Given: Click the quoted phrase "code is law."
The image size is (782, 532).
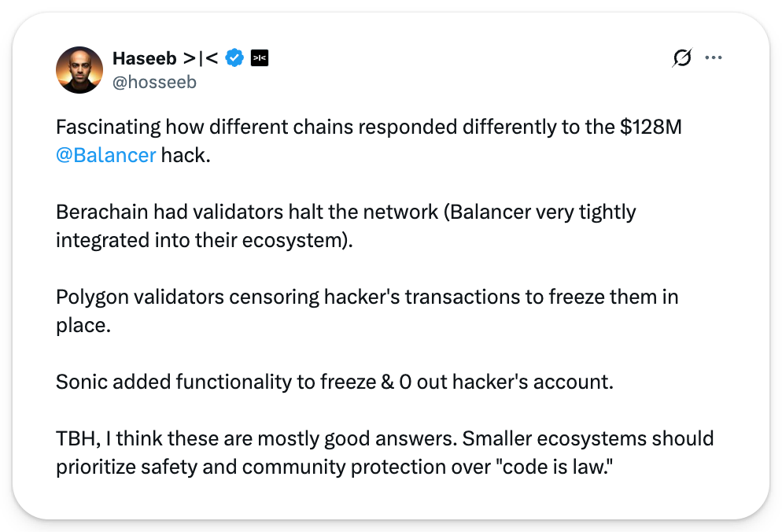Looking at the screenshot, I should [x=555, y=467].
